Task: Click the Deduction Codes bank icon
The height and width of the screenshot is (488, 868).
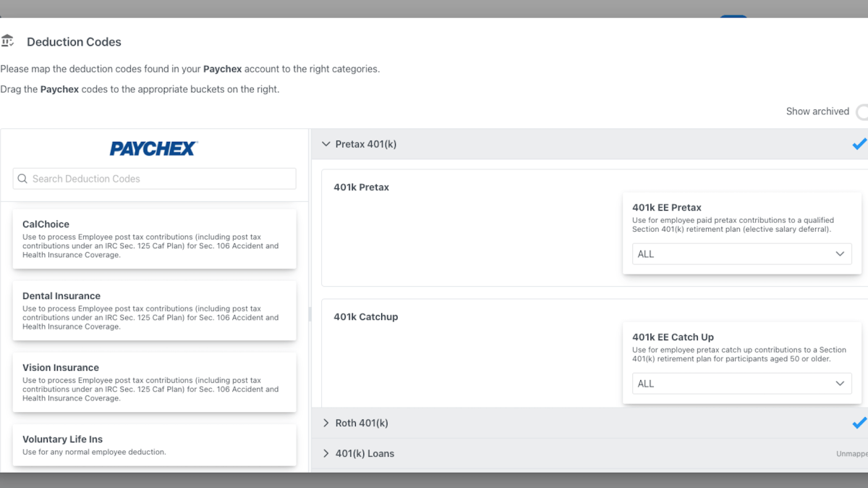Action: [x=8, y=41]
